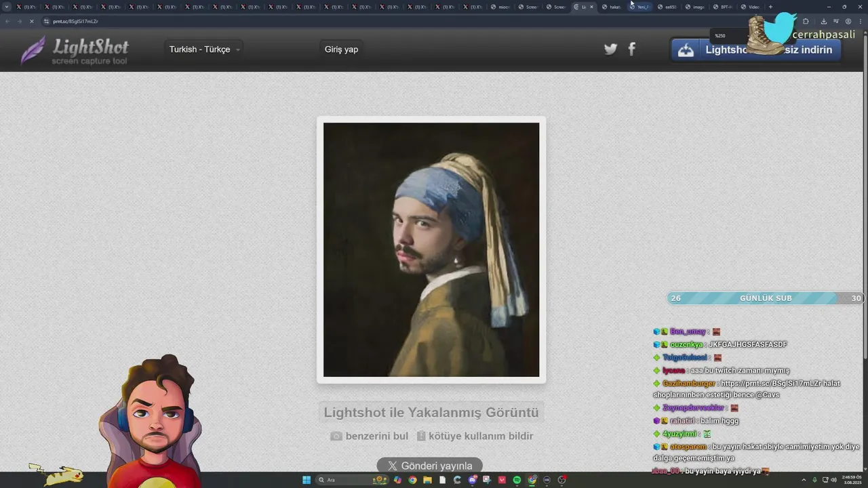Click the microphone system tray icon
Screen dimensions: 868x488
coord(814,480)
